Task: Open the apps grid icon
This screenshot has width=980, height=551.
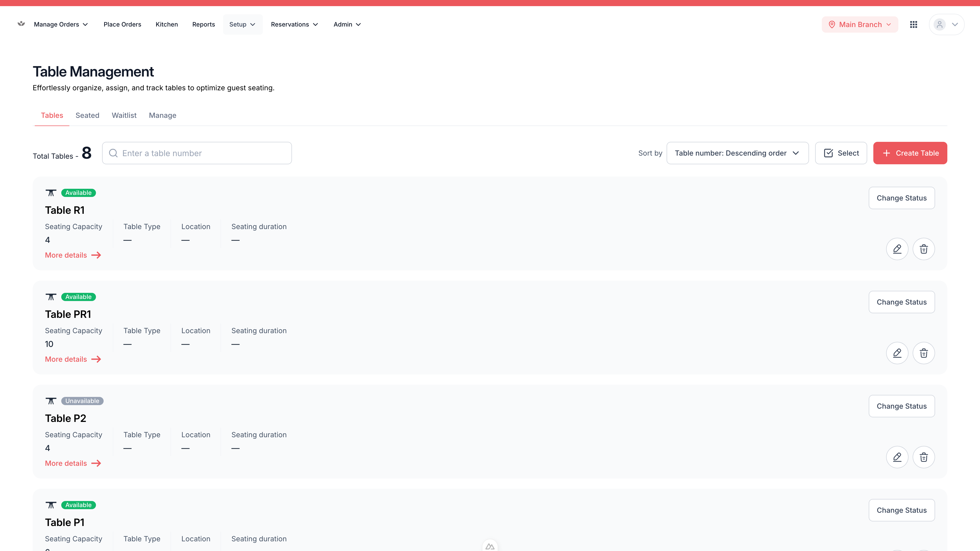Action: tap(913, 24)
